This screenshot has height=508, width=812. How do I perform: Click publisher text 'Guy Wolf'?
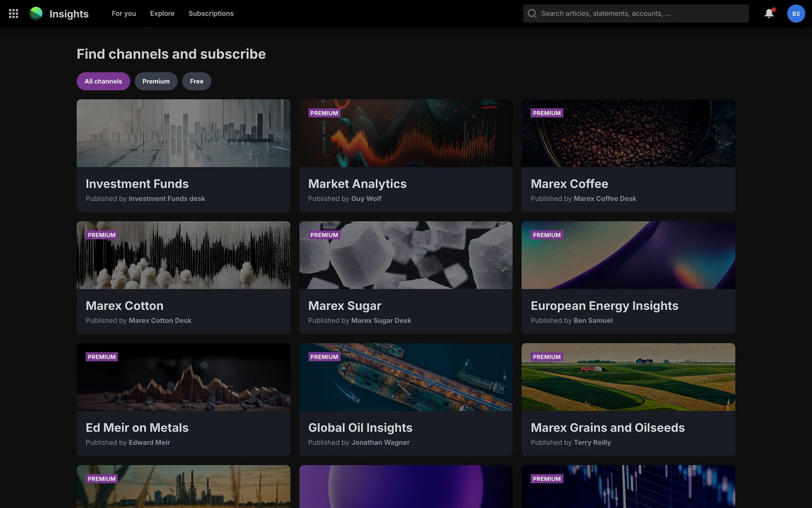click(366, 198)
